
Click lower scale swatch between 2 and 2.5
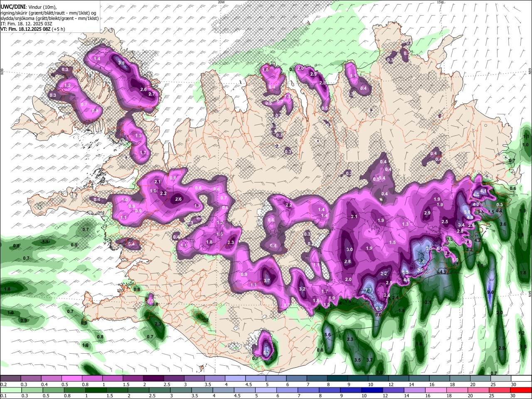tap(138, 390)
